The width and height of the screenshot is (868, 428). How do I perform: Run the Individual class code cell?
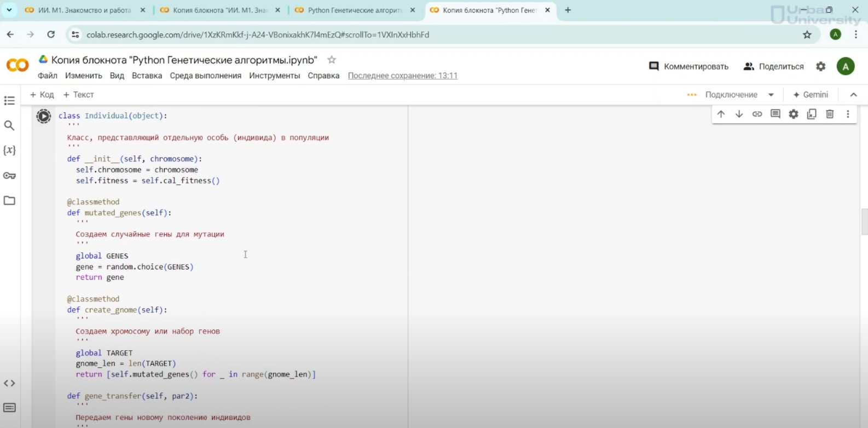point(44,116)
